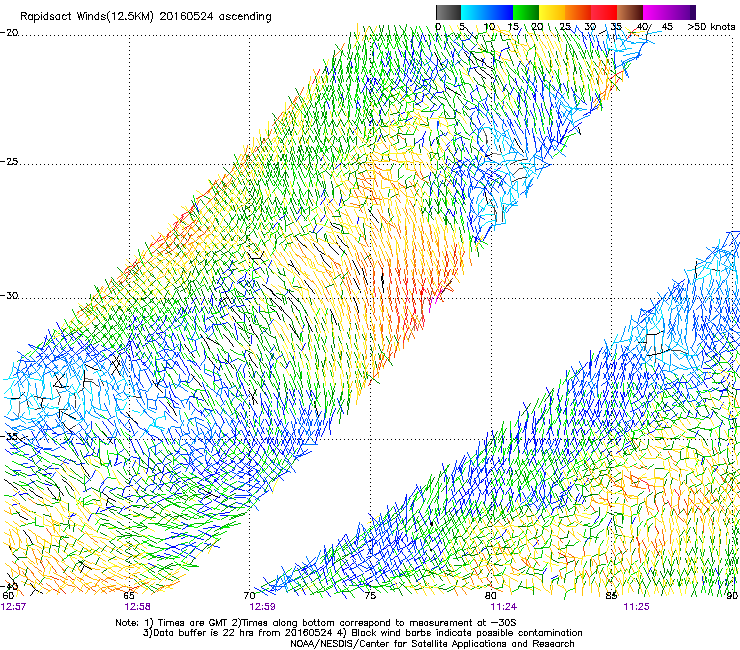This screenshot has height=650, width=740.
Task: Pick the brown 35-40 knots legend swatch
Action: point(630,12)
